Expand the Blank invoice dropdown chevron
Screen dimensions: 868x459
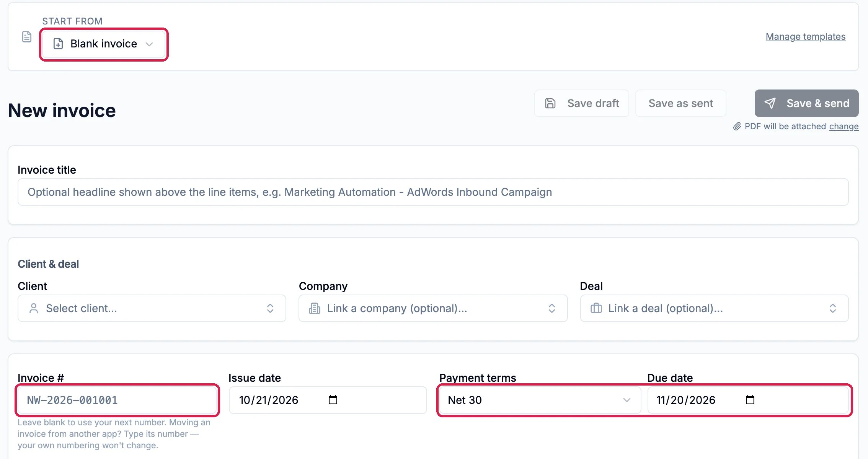(x=149, y=44)
